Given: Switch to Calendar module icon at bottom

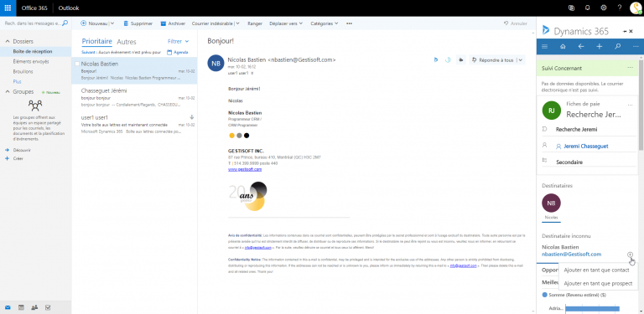Looking at the screenshot, I should [x=21, y=307].
